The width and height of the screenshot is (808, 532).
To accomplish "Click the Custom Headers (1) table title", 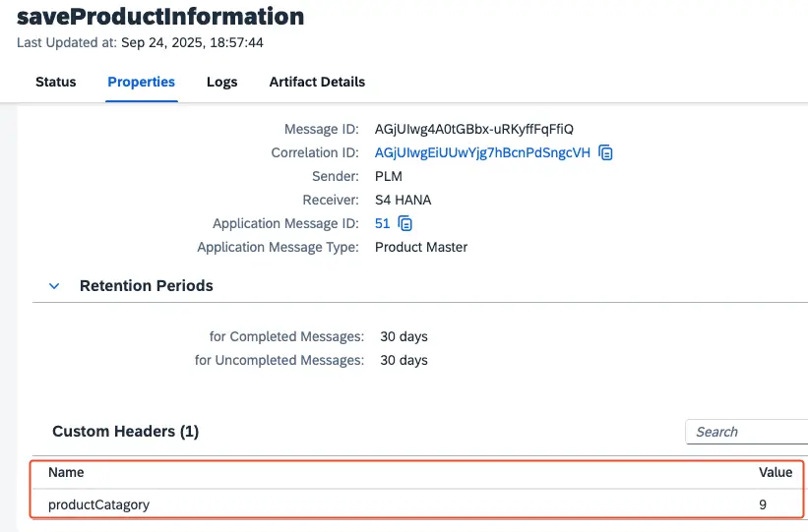I will (x=125, y=431).
